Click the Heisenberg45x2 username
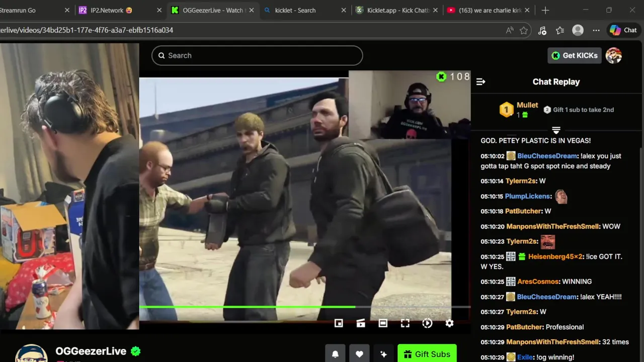Viewport: 644px width, 362px height. click(x=555, y=256)
